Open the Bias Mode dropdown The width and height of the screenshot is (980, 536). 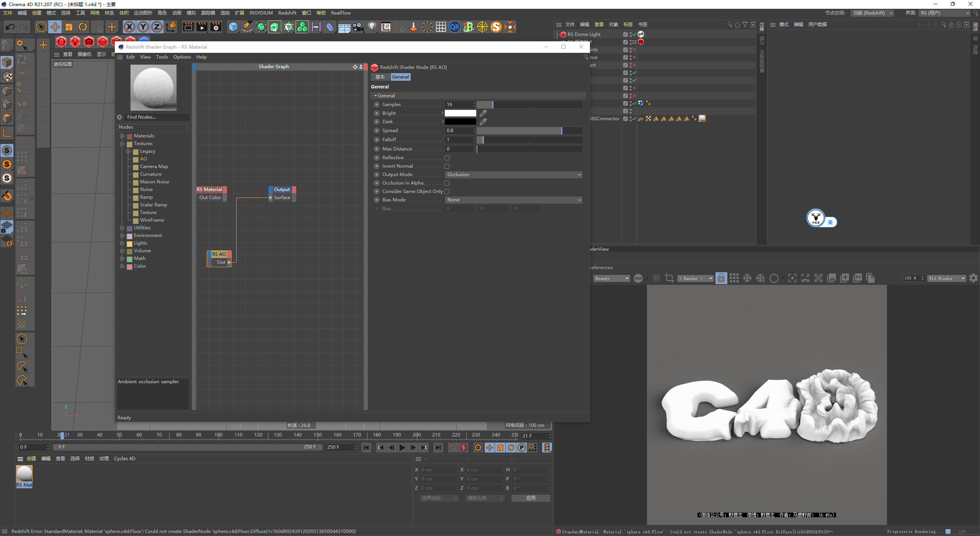click(x=513, y=200)
